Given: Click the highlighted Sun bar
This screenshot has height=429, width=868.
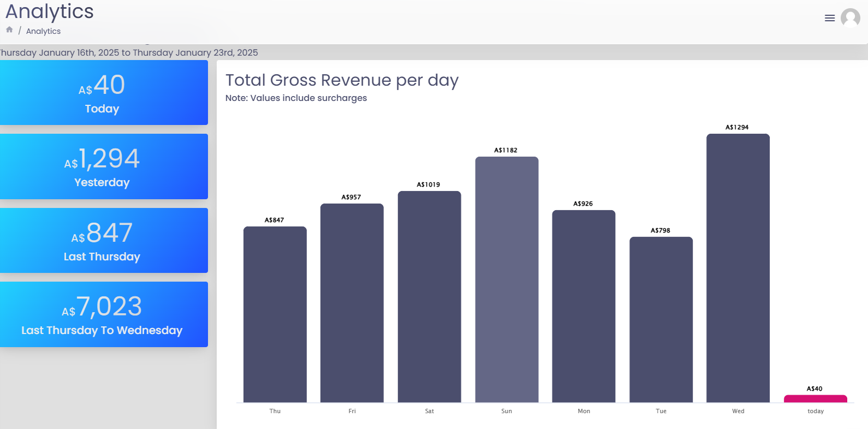Looking at the screenshot, I should (507, 279).
